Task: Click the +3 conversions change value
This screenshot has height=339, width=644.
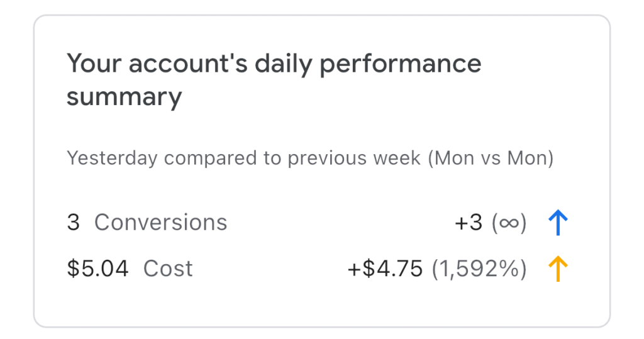Action: tap(469, 223)
